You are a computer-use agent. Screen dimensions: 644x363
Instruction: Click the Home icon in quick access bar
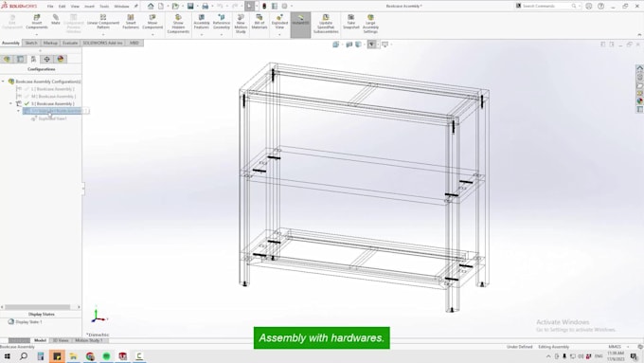coord(151,7)
